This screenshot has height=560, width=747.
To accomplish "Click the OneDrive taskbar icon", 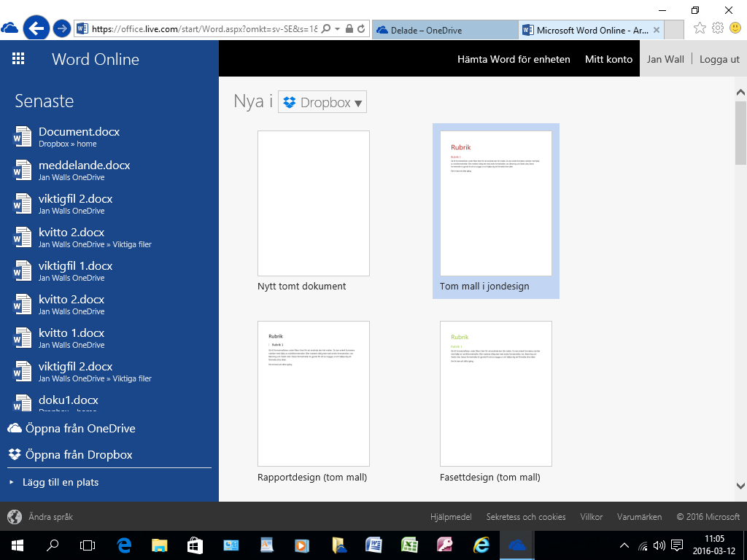I will pos(517,545).
